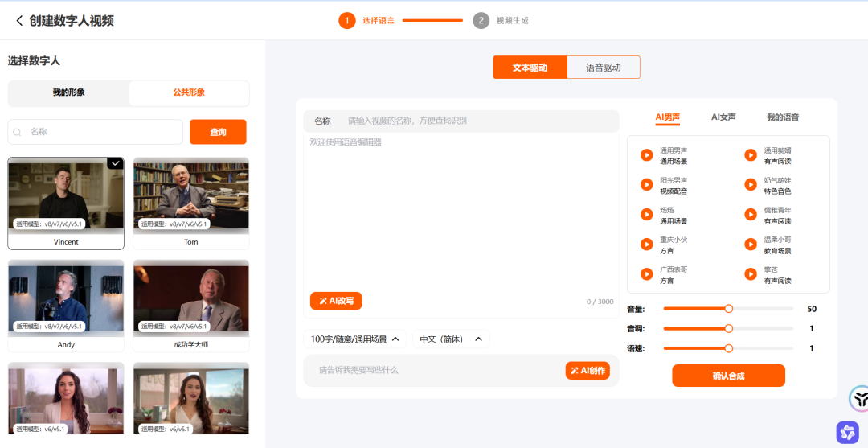Play the 温柔小哥 voice sample

[751, 245]
